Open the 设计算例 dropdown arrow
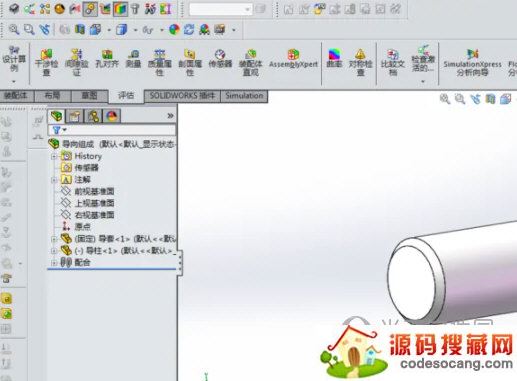The width and height of the screenshot is (517, 381). [x=14, y=81]
